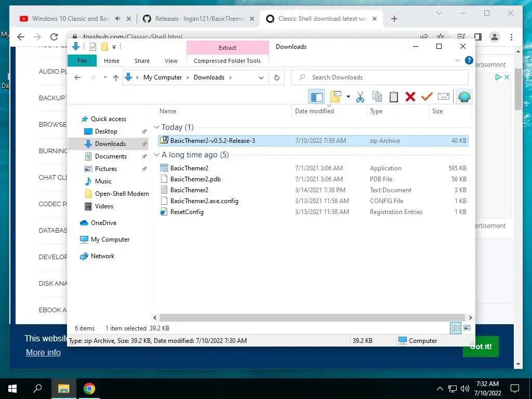Click the horizontal scrollbar in file list
The image size is (532, 399).
pyautogui.click(x=312, y=317)
